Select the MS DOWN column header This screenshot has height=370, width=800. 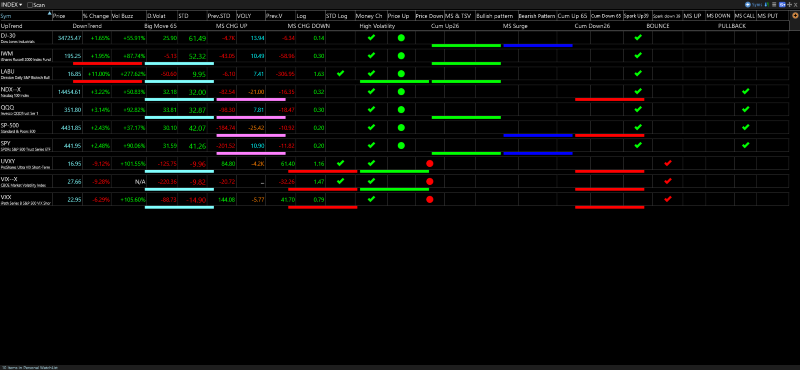pos(719,16)
